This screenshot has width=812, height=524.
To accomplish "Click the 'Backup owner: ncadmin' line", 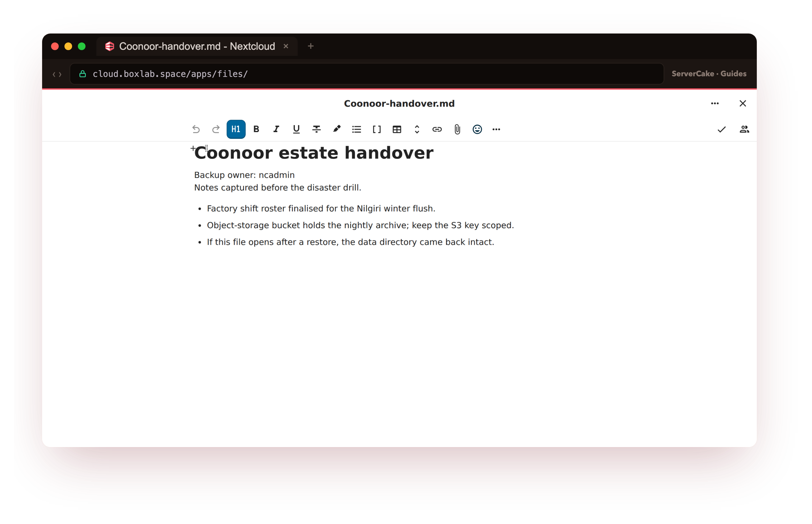I will 244,175.
